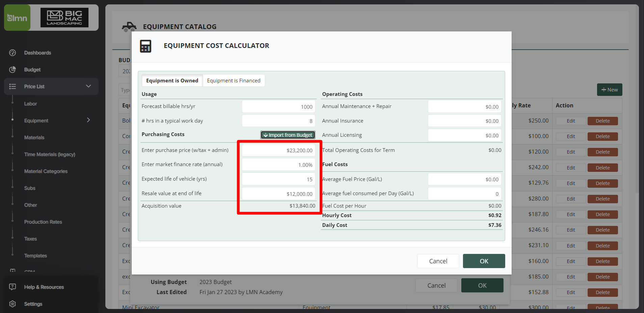Edit resale value at end of life
Screen dimensions: 644x313
click(279, 194)
